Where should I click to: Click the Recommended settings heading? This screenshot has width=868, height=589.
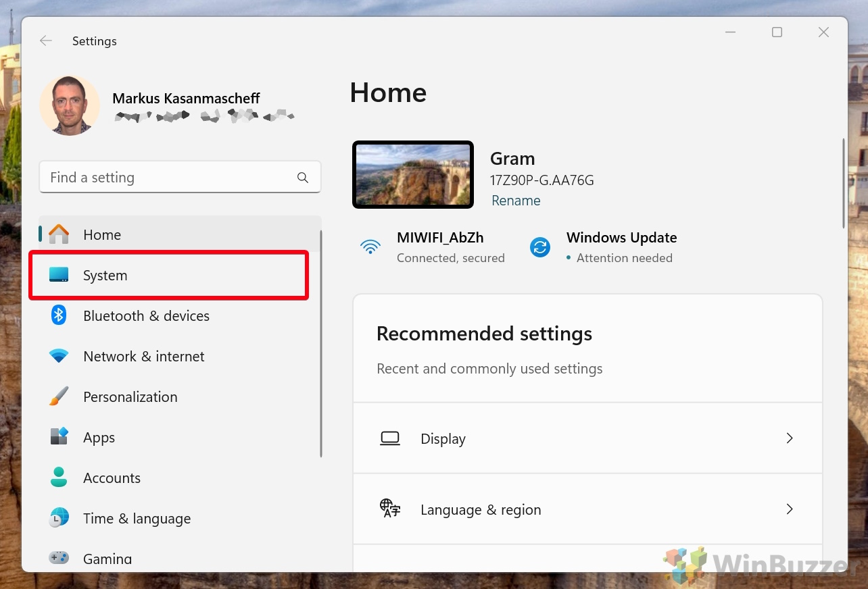pos(484,334)
